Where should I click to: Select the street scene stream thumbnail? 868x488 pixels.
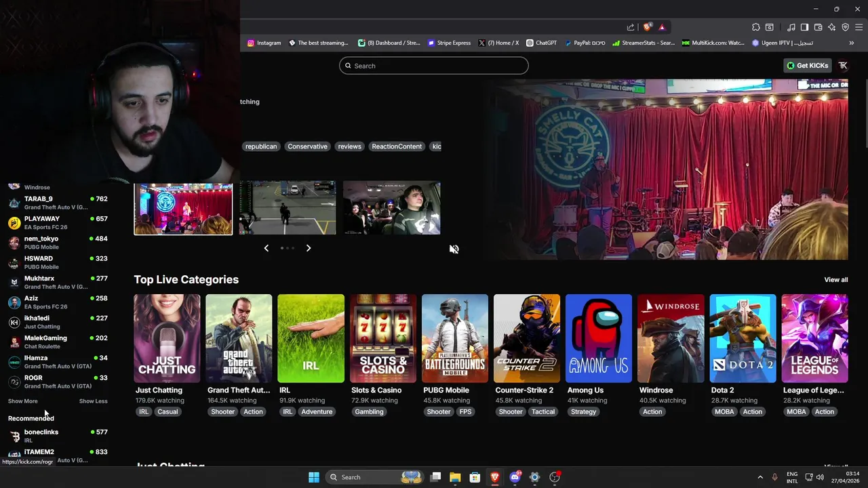point(288,207)
